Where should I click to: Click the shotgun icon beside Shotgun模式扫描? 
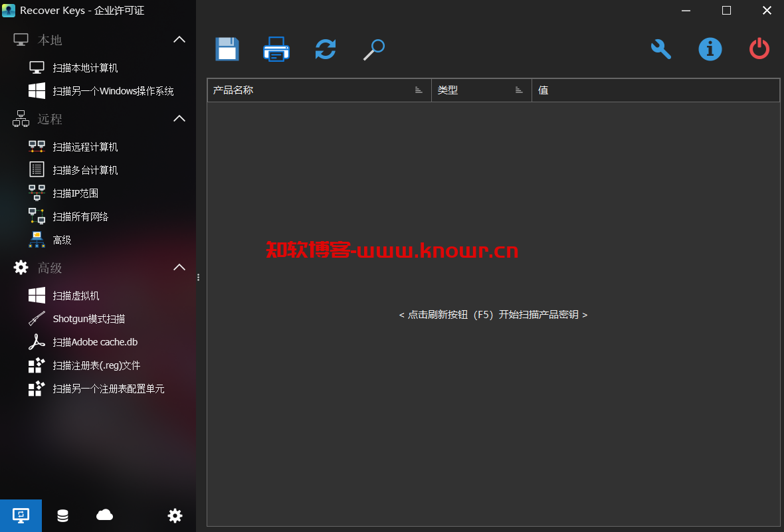(37, 319)
